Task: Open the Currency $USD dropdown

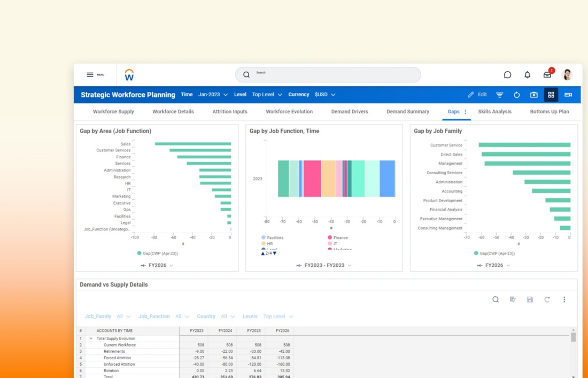Action: (325, 95)
